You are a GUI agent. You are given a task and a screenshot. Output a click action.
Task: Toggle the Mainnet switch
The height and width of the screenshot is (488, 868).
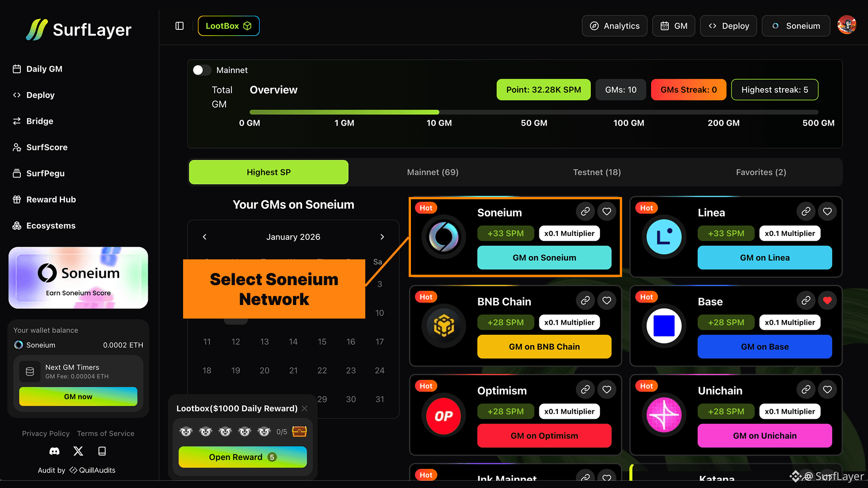(202, 70)
